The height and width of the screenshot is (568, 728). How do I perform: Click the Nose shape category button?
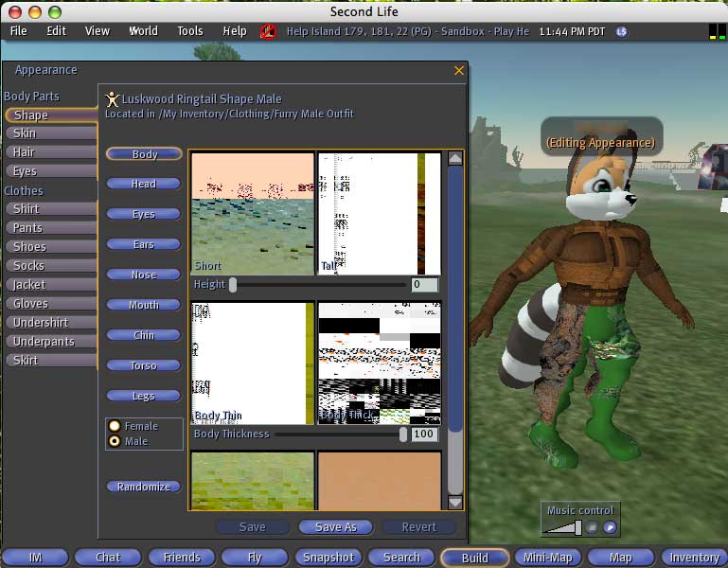(144, 275)
